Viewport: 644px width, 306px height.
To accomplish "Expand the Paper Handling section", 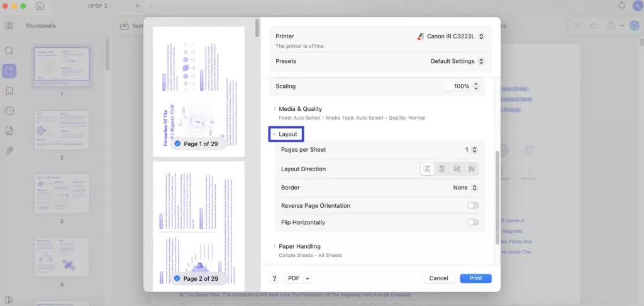I will (x=274, y=246).
